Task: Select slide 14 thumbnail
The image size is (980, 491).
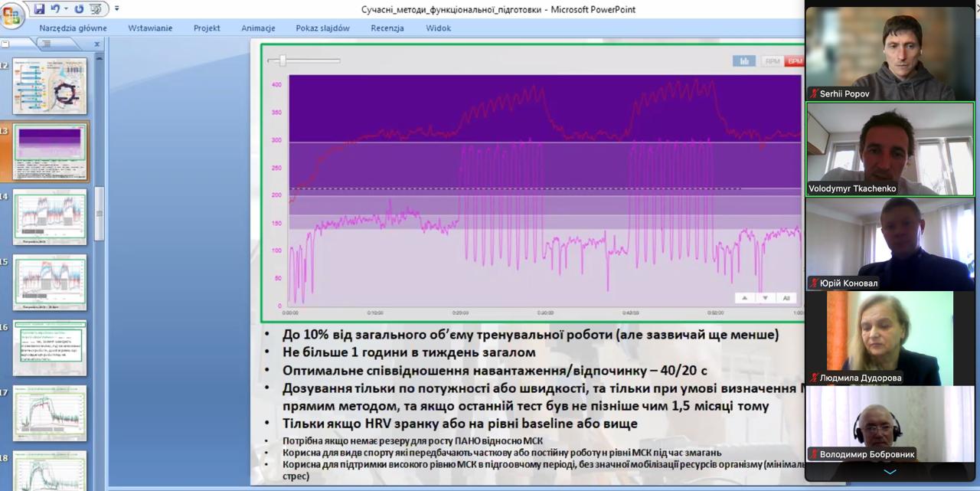Action: point(50,218)
